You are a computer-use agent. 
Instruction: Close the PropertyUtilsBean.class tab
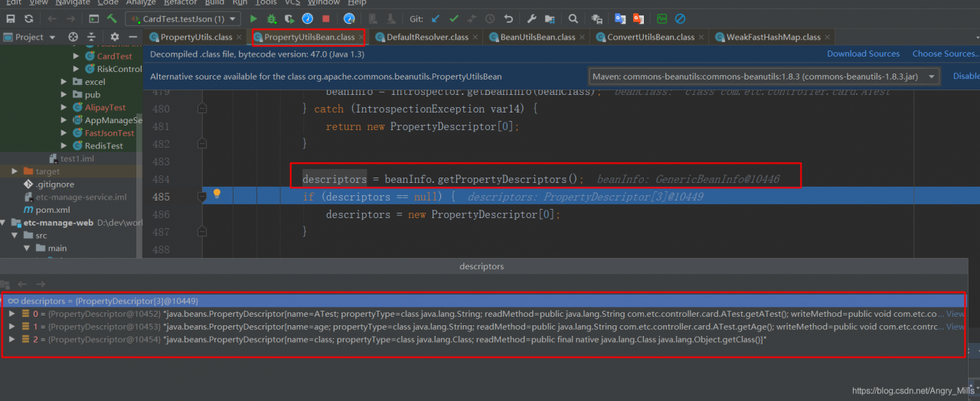pyautogui.click(x=361, y=37)
